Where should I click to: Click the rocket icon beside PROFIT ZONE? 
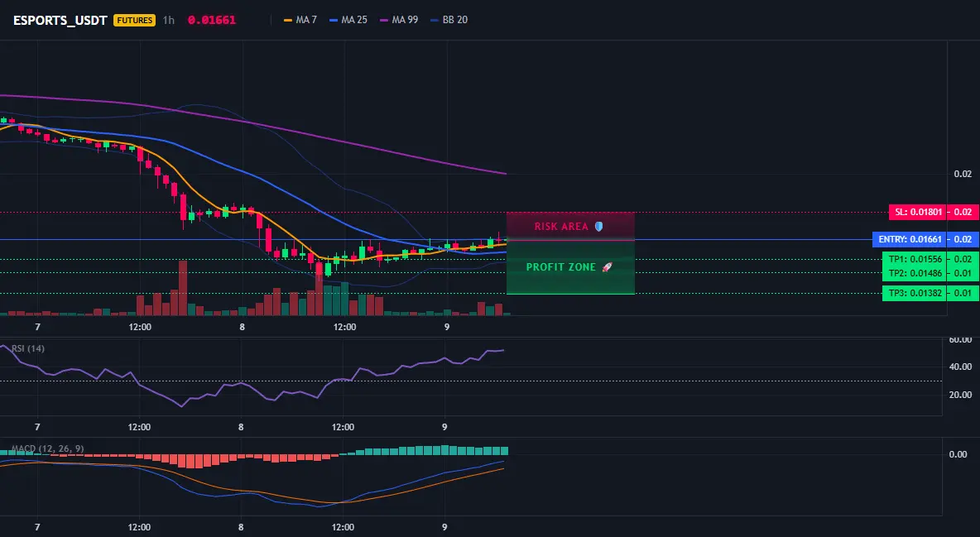tap(607, 267)
